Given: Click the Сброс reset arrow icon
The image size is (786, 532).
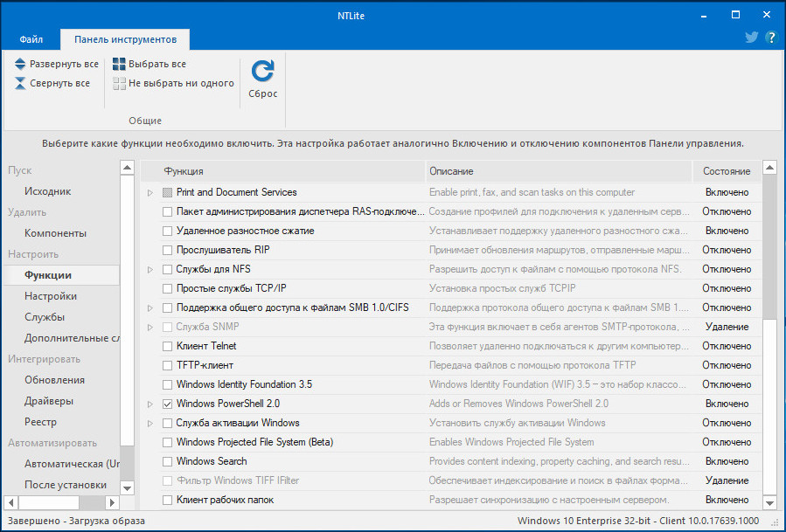Looking at the screenshot, I should click(x=262, y=71).
